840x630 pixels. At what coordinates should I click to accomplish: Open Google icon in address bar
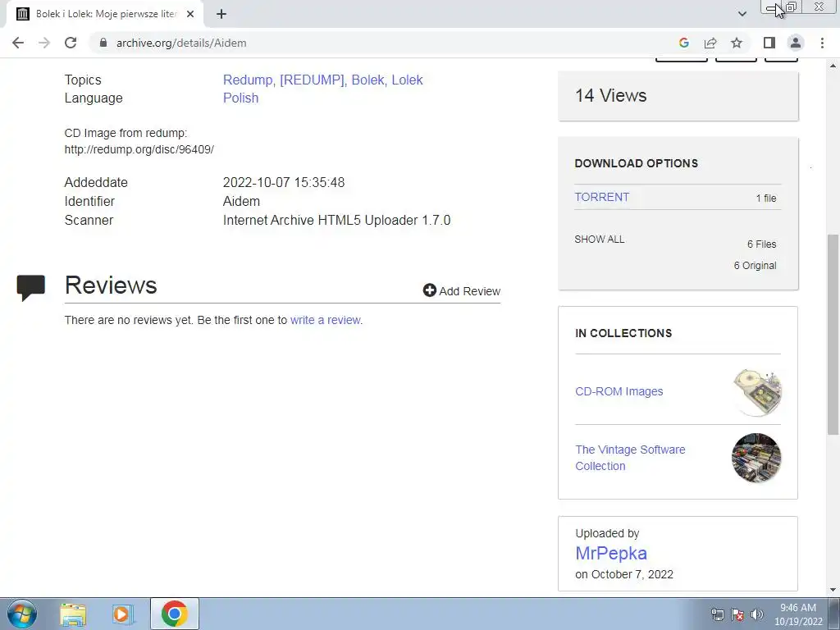click(683, 43)
